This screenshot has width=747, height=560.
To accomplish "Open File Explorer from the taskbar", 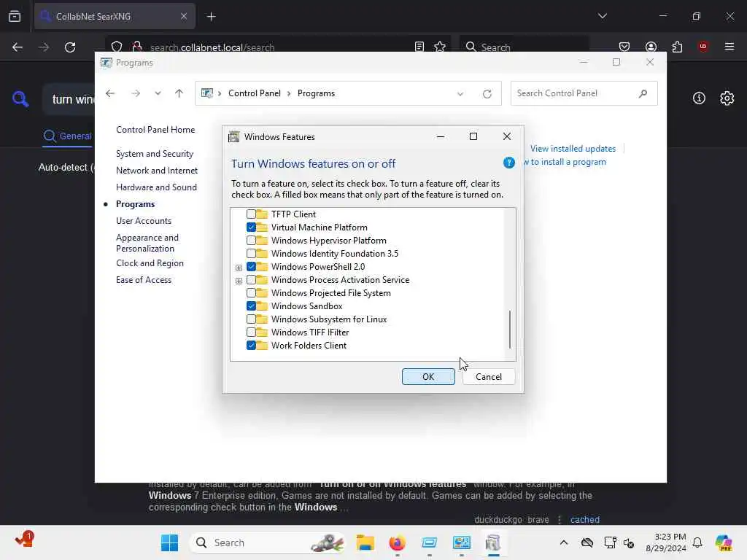I will 365,542.
